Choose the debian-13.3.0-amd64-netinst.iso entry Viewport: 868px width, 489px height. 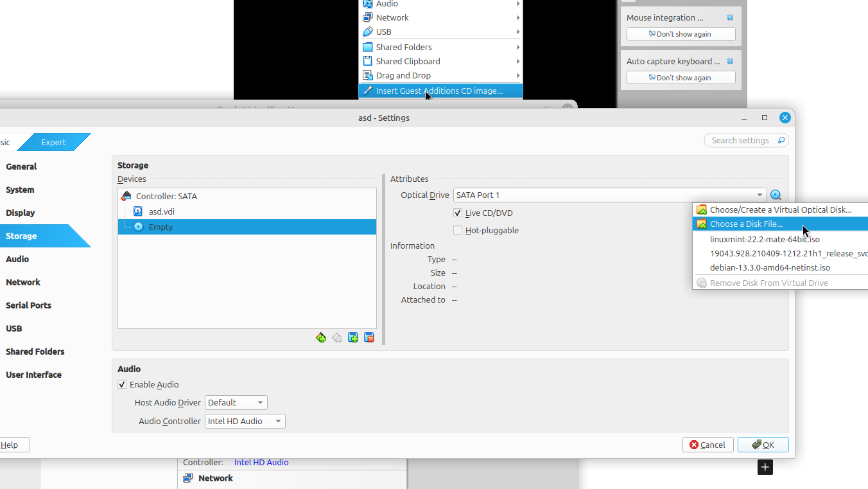[x=770, y=268]
